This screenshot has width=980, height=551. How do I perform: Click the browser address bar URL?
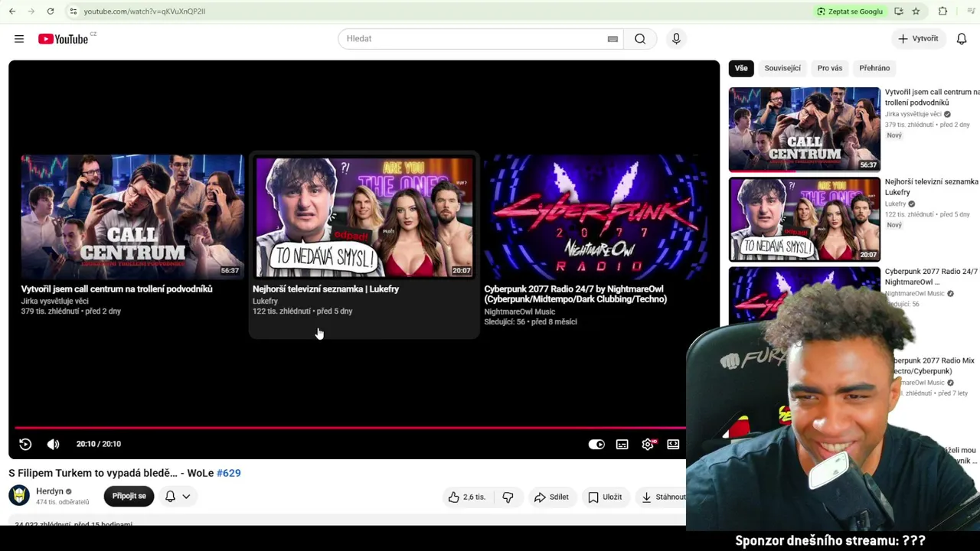(x=145, y=11)
